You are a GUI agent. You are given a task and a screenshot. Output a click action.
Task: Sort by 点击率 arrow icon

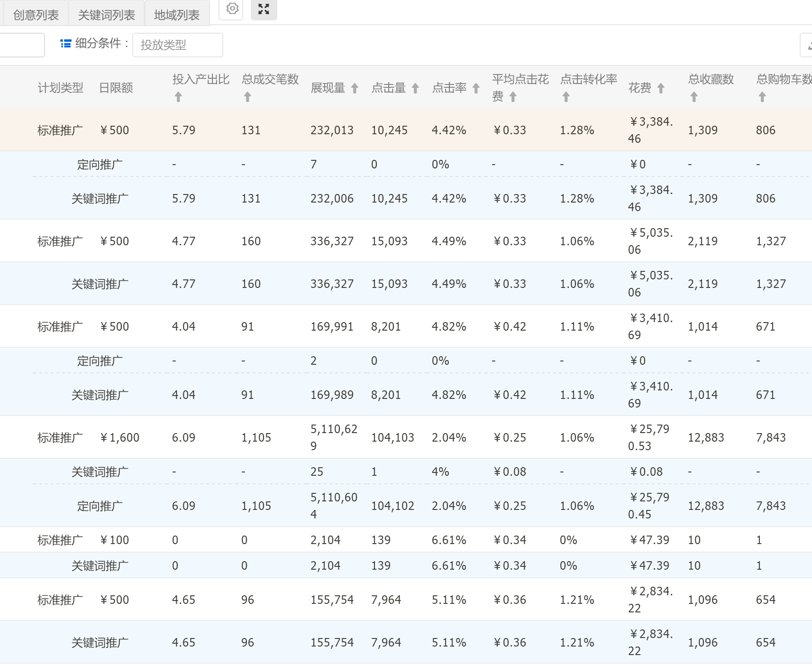476,88
